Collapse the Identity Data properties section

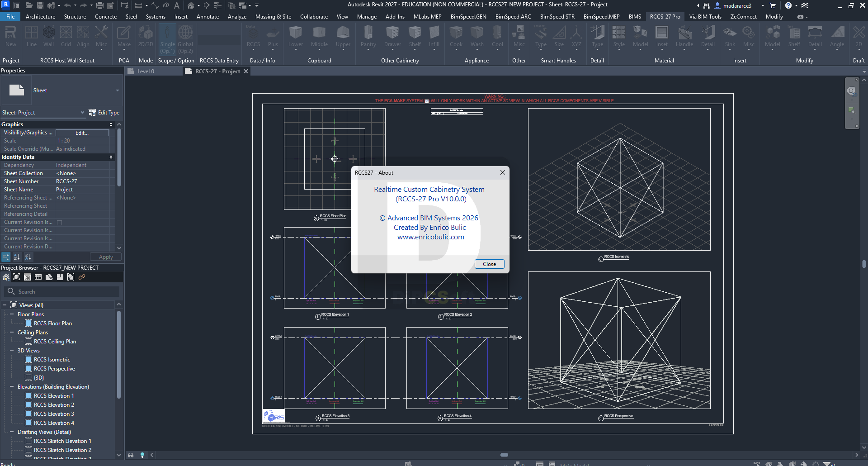pyautogui.click(x=111, y=157)
